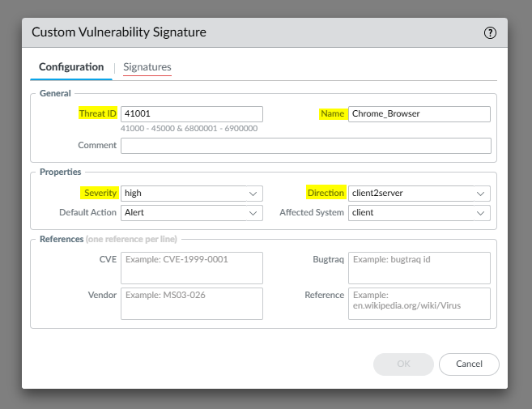Open the Severity dropdown
532x409 pixels.
pyautogui.click(x=192, y=194)
